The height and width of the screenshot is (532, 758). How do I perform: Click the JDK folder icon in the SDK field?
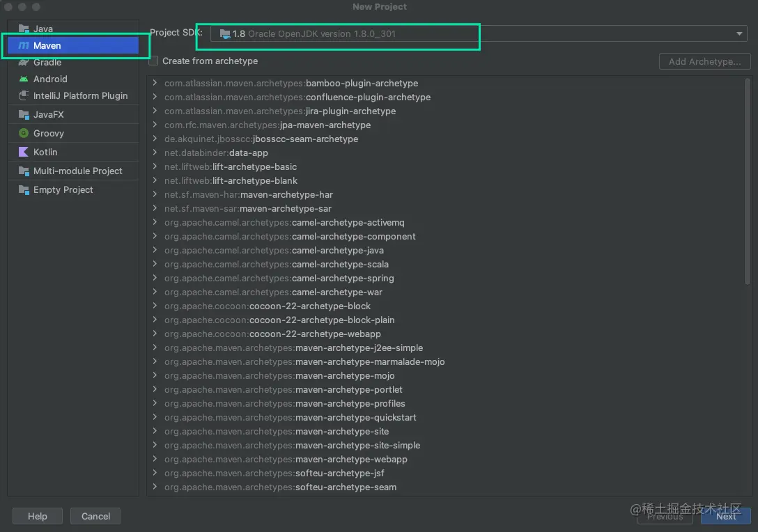(x=225, y=34)
